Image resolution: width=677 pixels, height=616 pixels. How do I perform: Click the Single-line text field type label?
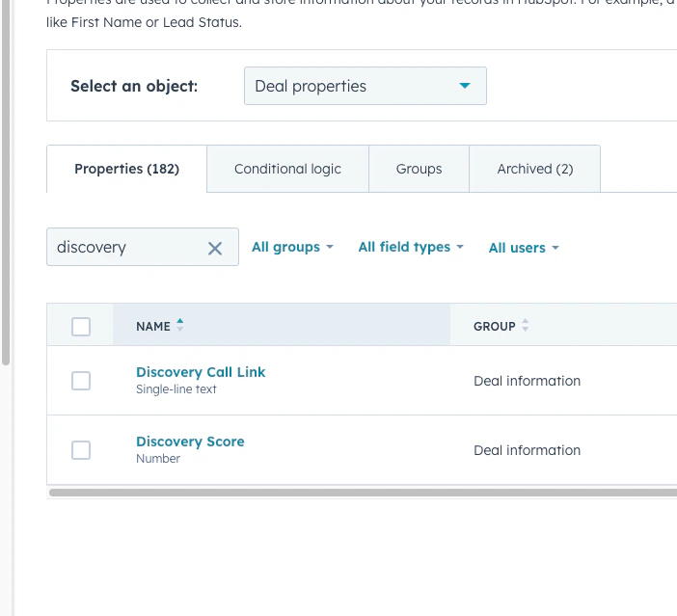click(176, 389)
